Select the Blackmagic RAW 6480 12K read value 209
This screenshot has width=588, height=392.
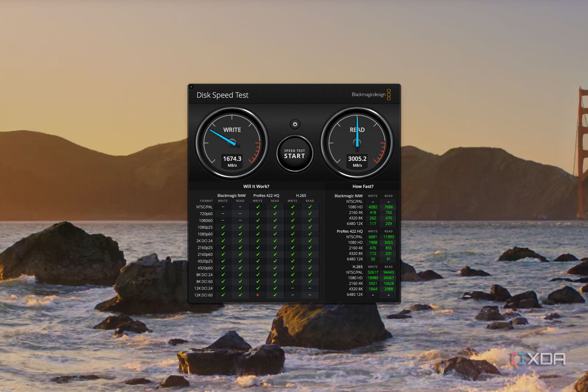pyautogui.click(x=388, y=224)
